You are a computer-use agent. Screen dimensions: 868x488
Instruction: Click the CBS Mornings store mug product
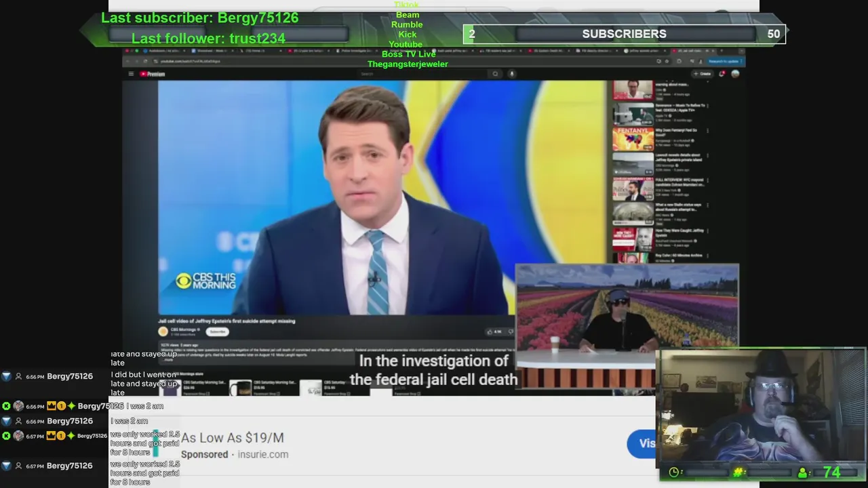click(240, 388)
